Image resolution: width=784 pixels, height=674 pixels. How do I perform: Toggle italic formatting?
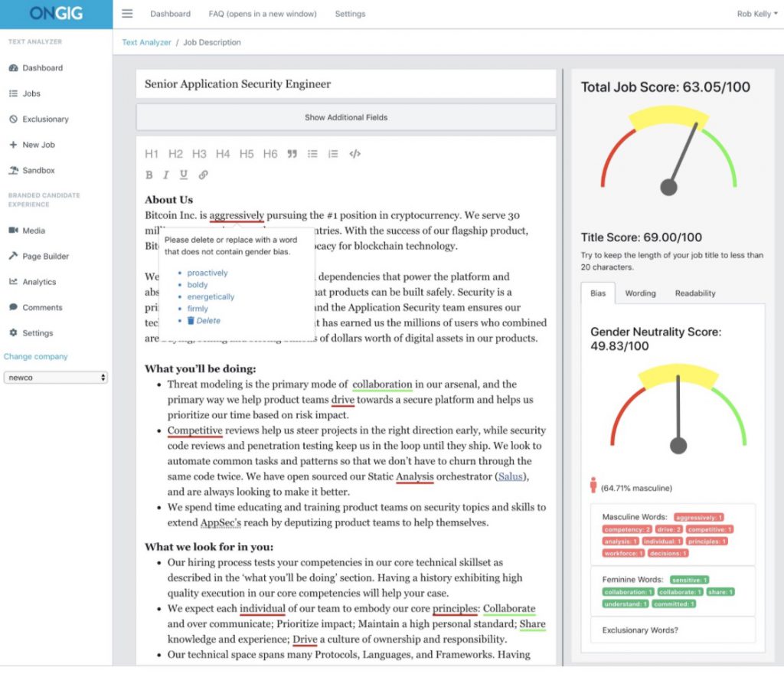[166, 175]
